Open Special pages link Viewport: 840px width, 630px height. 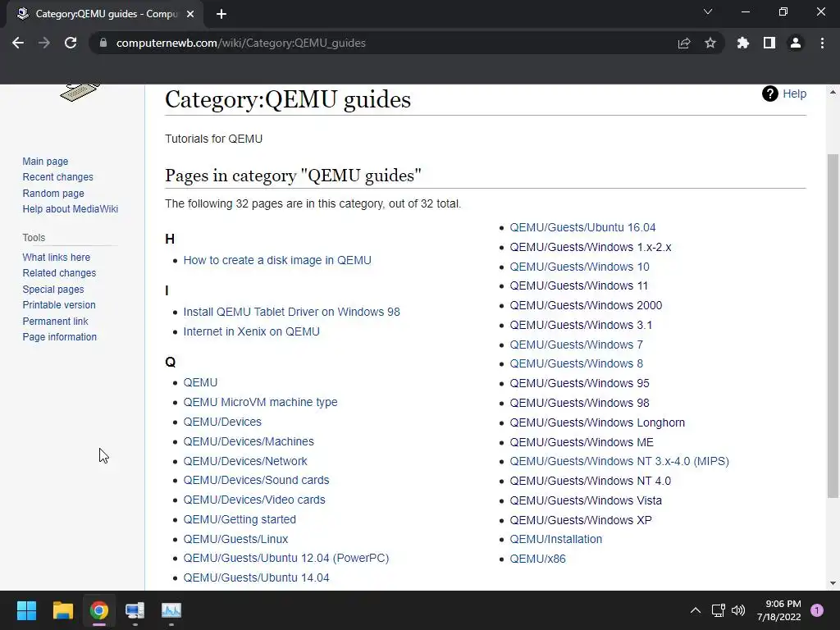(x=53, y=290)
